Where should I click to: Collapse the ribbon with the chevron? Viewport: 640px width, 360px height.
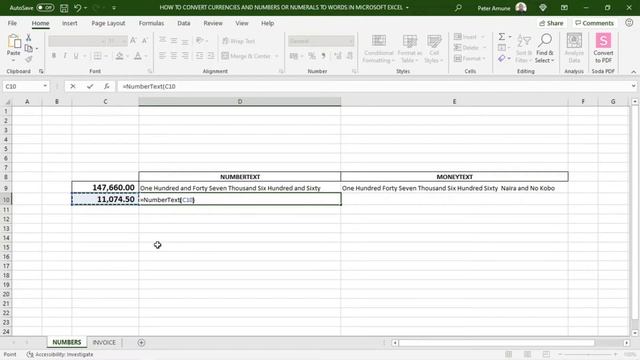coord(633,72)
